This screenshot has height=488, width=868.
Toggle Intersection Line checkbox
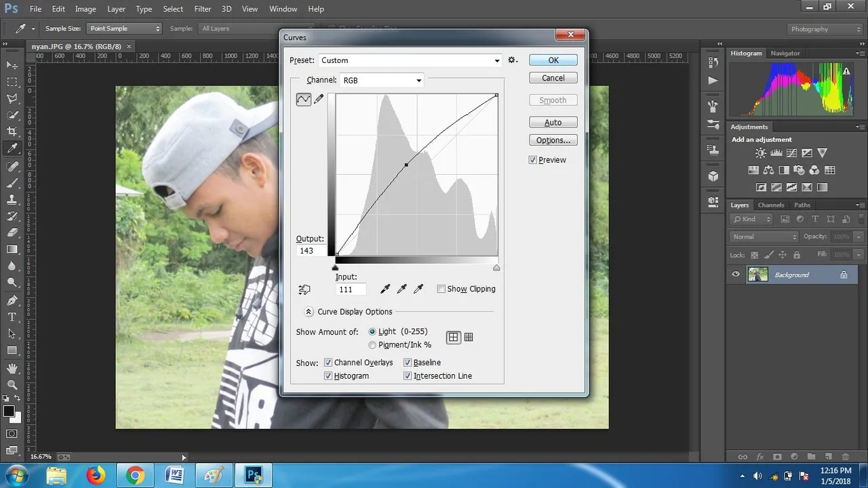point(408,375)
